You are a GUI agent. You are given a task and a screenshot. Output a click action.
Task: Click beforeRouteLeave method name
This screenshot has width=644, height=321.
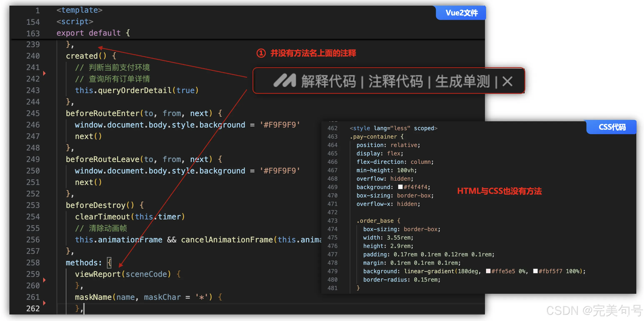102,159
